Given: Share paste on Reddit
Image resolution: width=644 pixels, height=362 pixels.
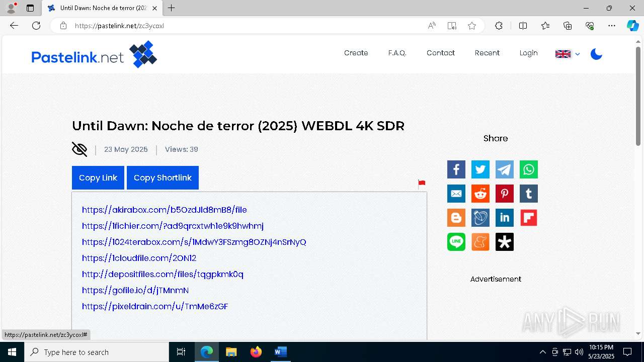Looking at the screenshot, I should (x=480, y=194).
